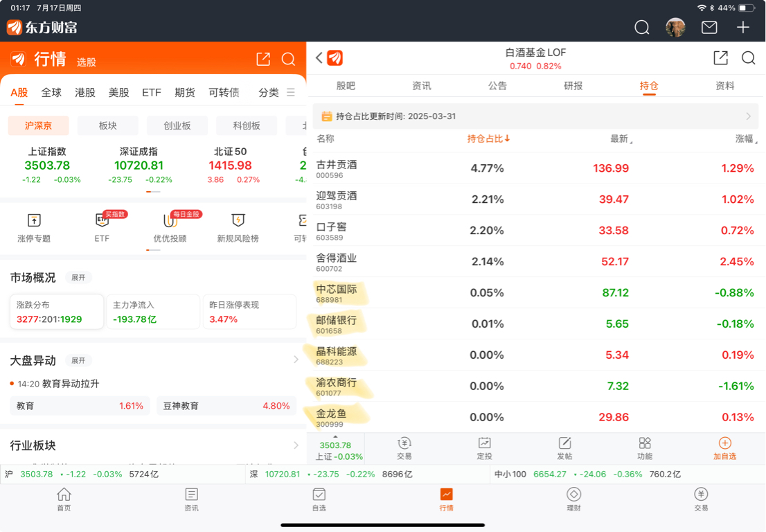Select the 创业板 filter chip

(177, 125)
